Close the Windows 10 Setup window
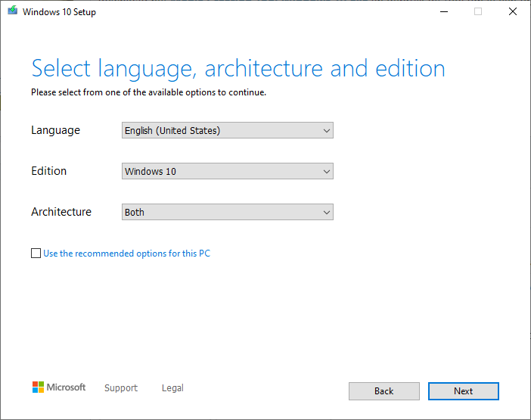Screen dimensions: 531x420 tap(513, 12)
